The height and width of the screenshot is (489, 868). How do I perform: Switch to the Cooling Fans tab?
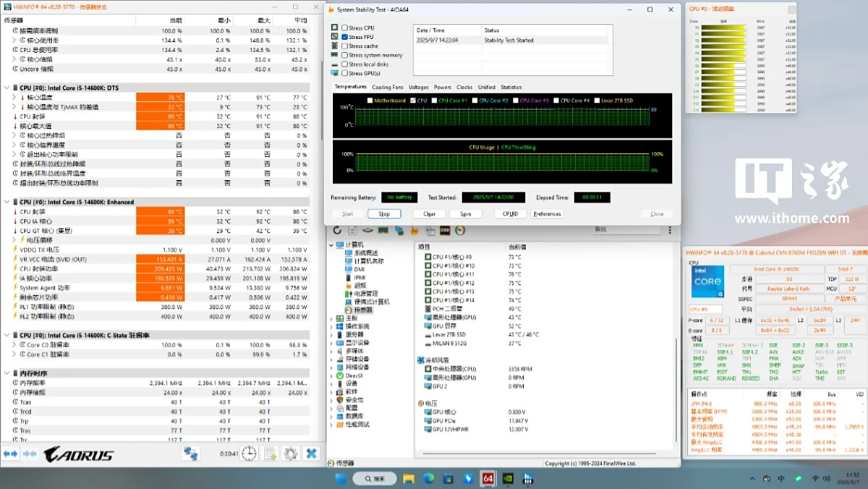coord(387,88)
